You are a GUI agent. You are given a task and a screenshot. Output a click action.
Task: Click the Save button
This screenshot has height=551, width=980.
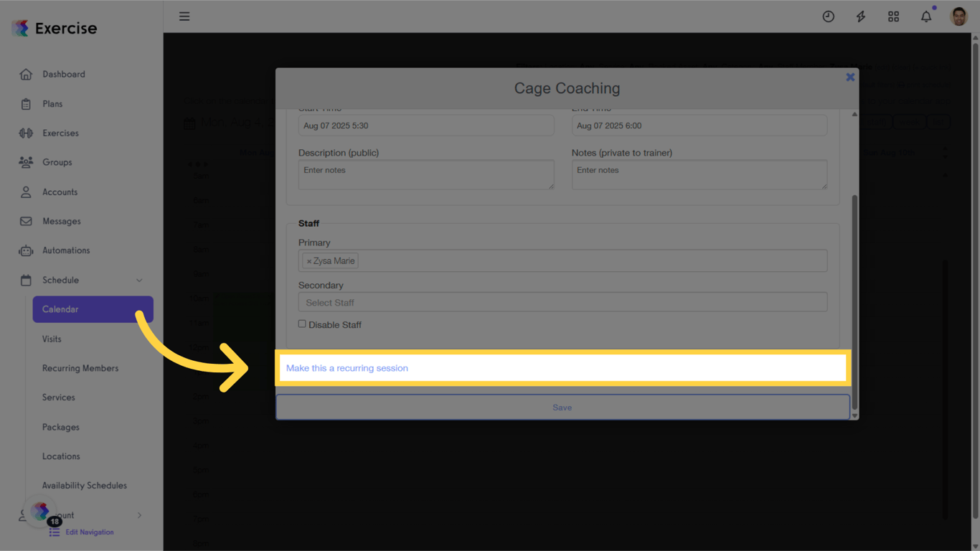coord(562,407)
